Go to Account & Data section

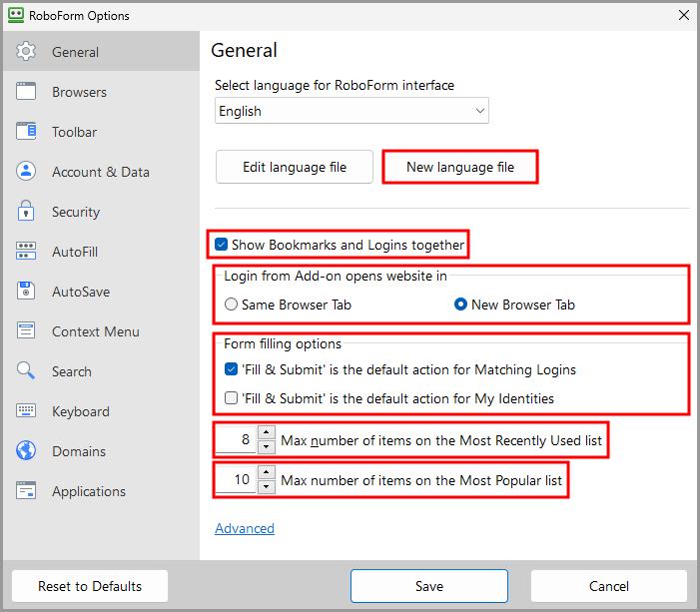point(101,172)
